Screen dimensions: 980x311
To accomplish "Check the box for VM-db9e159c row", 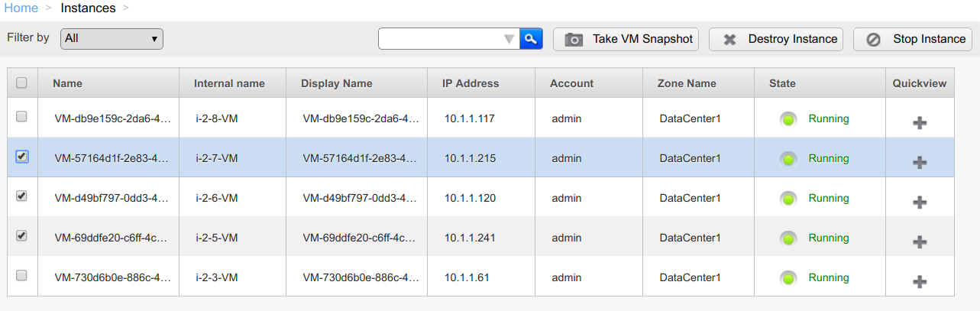I will (x=21, y=116).
